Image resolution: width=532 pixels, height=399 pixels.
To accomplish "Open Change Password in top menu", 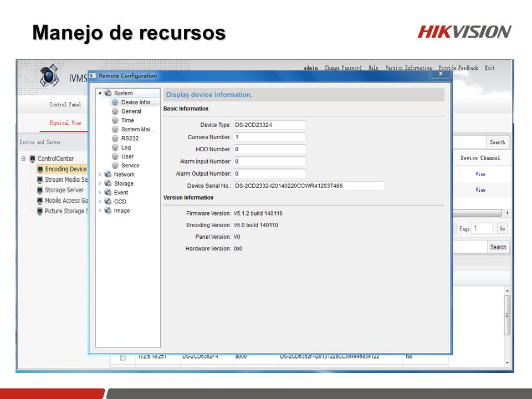I will (343, 68).
